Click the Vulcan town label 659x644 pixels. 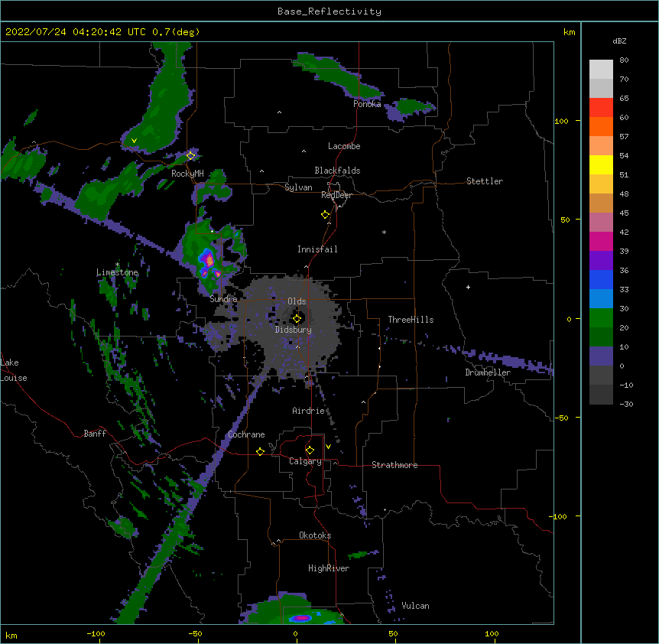[415, 606]
